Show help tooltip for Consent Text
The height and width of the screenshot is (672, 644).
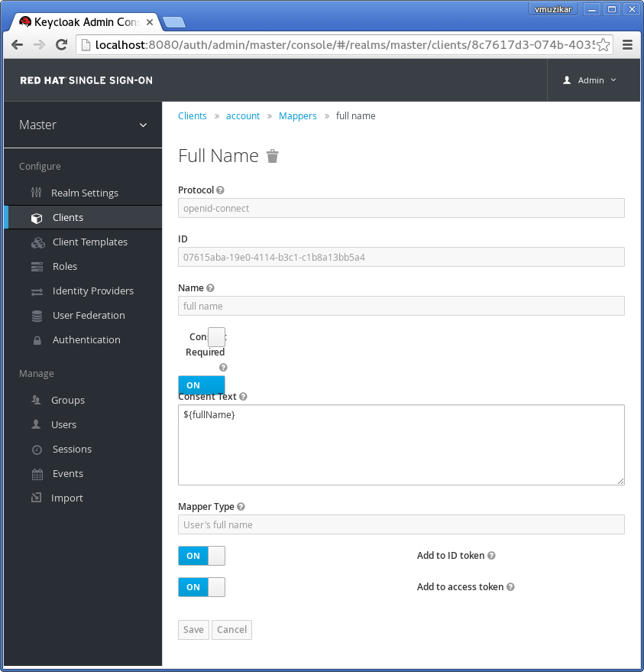pyautogui.click(x=243, y=397)
